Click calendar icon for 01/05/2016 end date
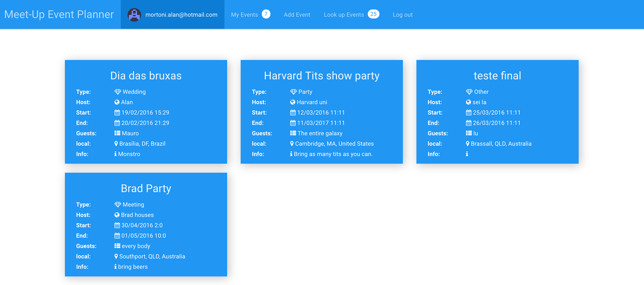Image resolution: width=644 pixels, height=285 pixels. tap(117, 236)
